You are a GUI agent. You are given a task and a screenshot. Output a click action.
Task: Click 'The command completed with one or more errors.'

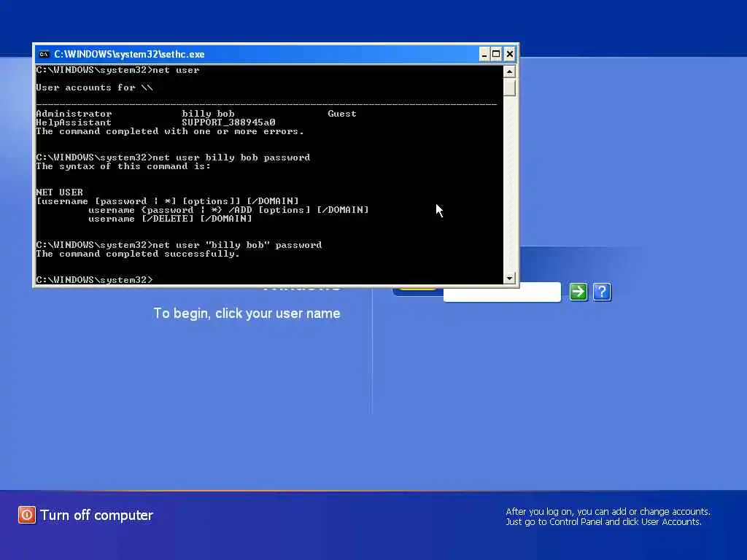(169, 131)
